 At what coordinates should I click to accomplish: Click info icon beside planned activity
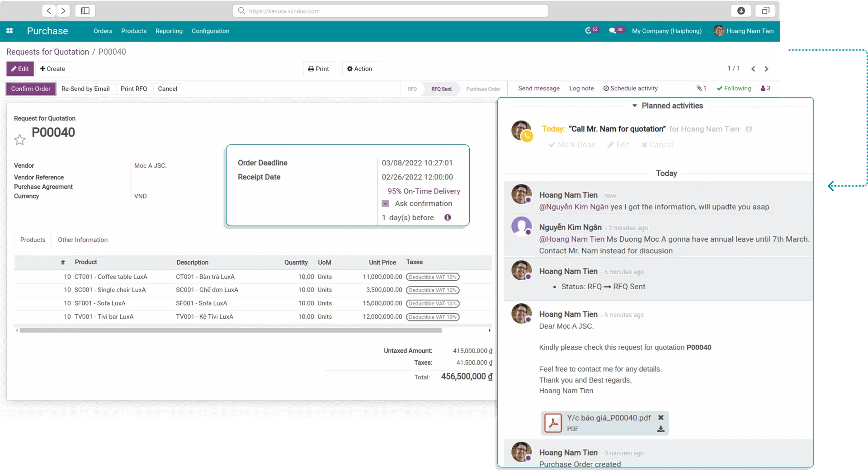click(x=749, y=129)
